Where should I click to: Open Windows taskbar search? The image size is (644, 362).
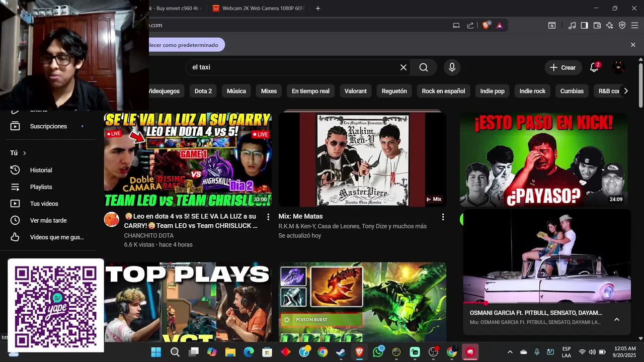(x=175, y=352)
